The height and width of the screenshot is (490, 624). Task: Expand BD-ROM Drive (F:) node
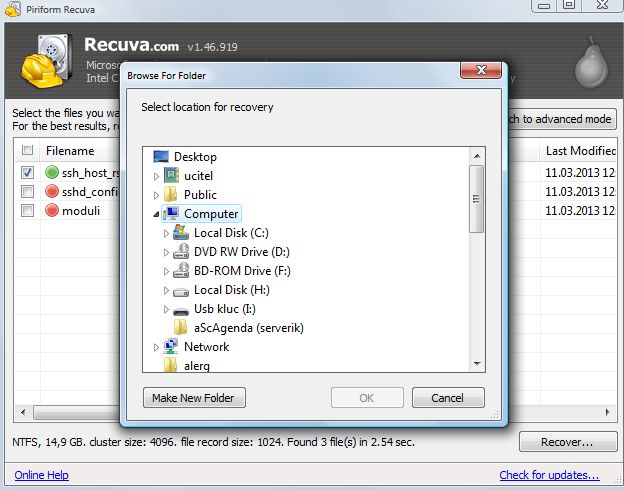[166, 271]
